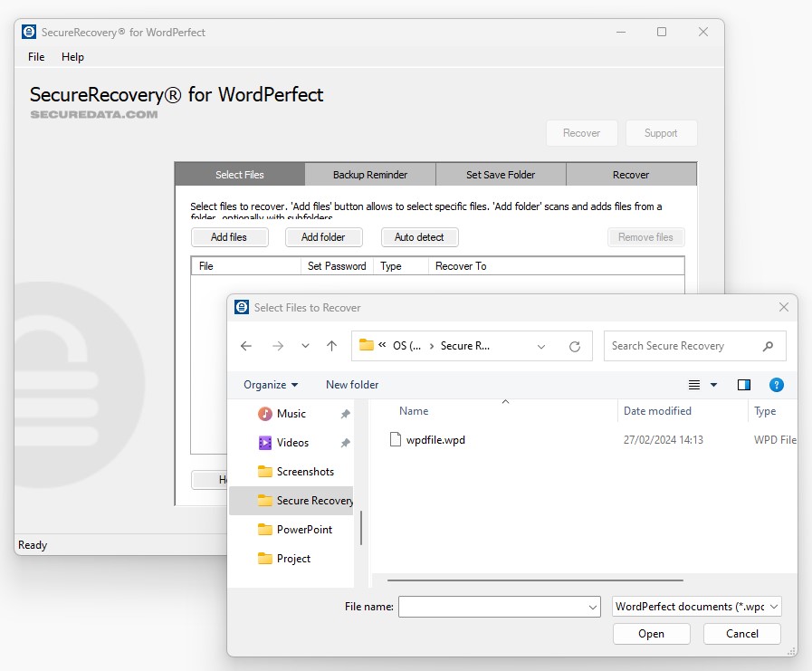Open the Organize dropdown menu
Image resolution: width=812 pixels, height=671 pixels.
click(x=271, y=385)
